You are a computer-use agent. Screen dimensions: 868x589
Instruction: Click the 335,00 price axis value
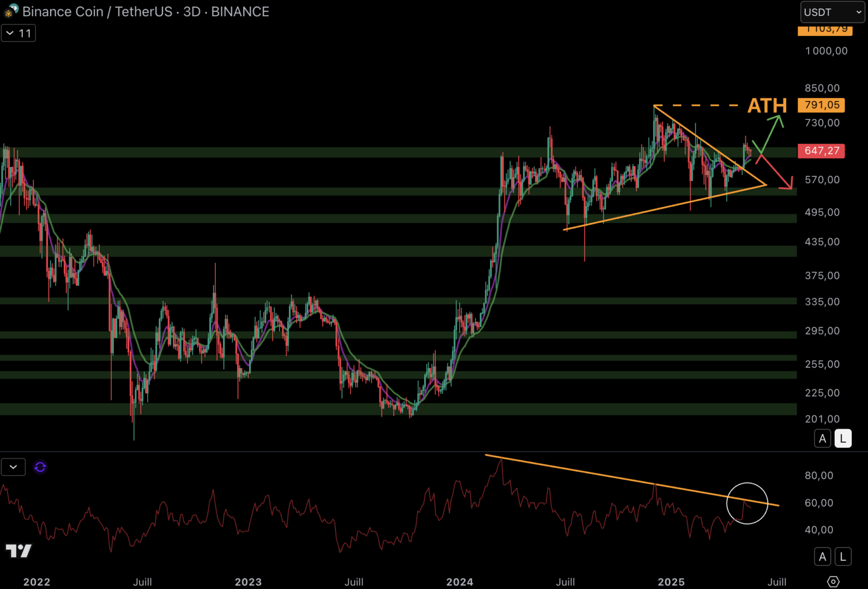[822, 302]
